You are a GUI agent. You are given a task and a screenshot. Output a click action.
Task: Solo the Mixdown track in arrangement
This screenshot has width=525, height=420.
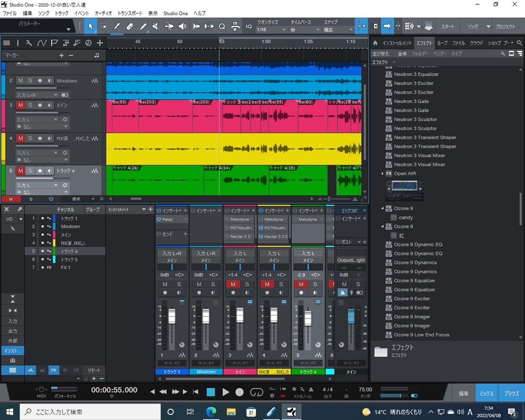(x=30, y=80)
